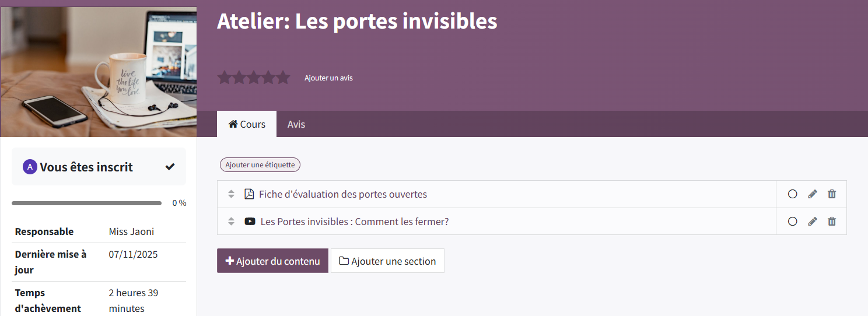This screenshot has height=316, width=868.
Task: Click the course completion progress bar
Action: [x=86, y=203]
